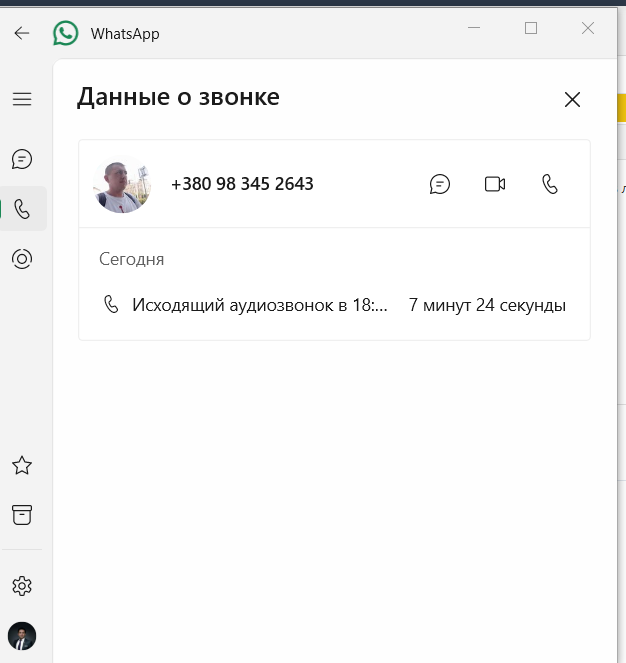Select the Calls tab in sidebar

click(22, 209)
